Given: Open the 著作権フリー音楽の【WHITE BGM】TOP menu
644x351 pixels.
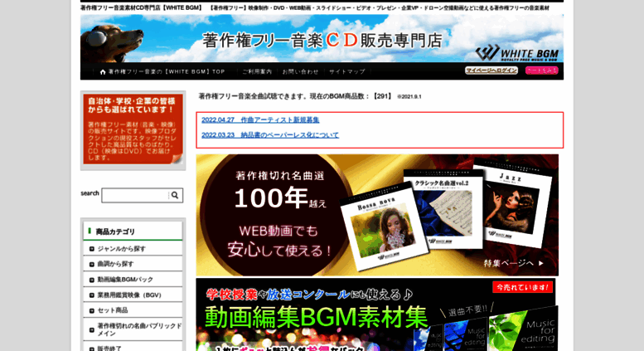Looking at the screenshot, I should 167,71.
